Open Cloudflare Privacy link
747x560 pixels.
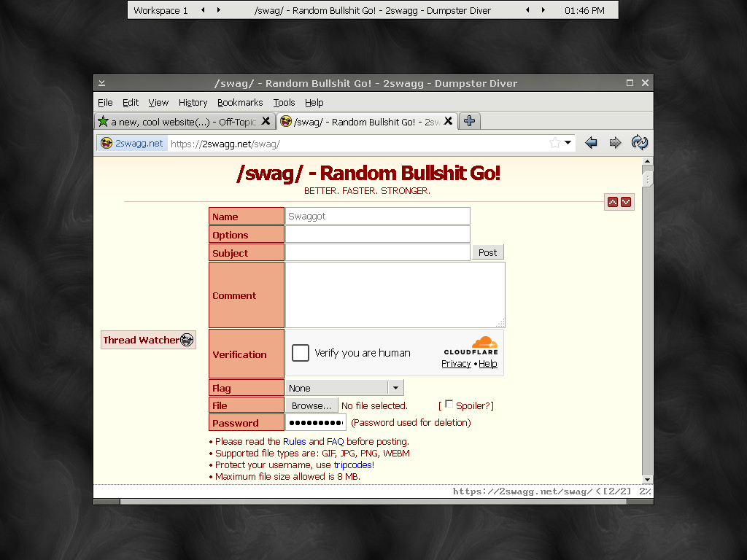coord(456,363)
